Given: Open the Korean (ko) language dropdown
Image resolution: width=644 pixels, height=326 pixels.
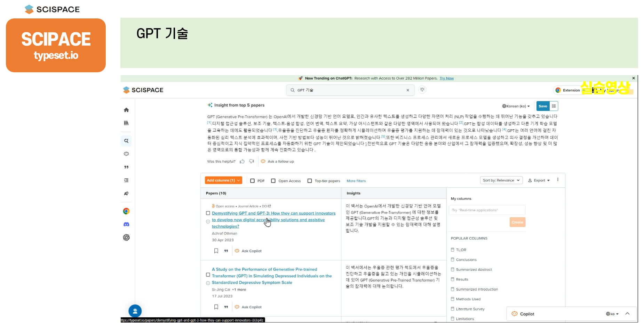Looking at the screenshot, I should (516, 106).
